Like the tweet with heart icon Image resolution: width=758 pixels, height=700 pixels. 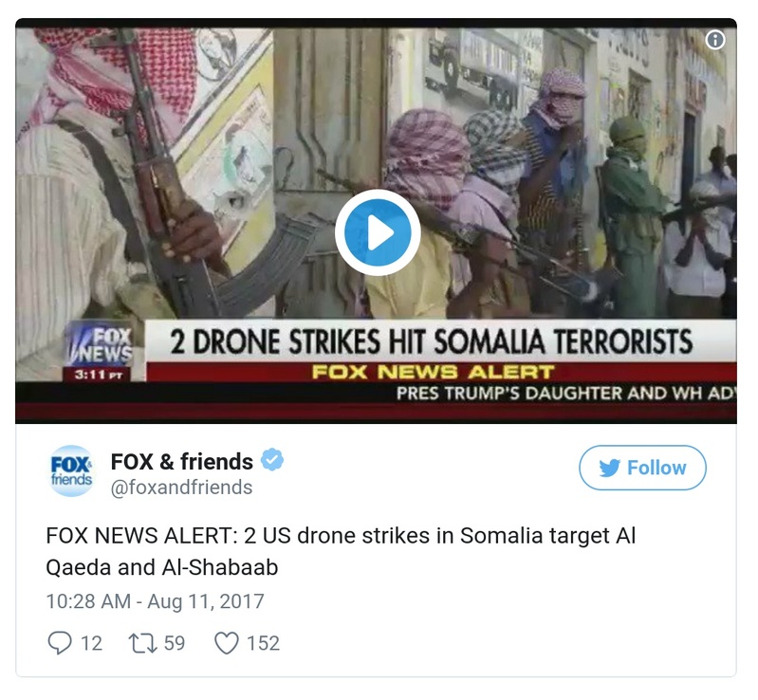(x=227, y=643)
